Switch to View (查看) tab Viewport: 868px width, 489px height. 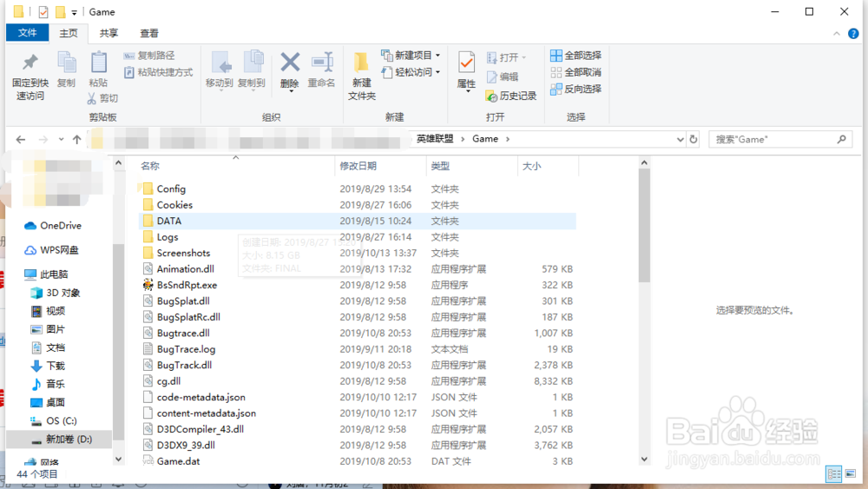pos(149,33)
